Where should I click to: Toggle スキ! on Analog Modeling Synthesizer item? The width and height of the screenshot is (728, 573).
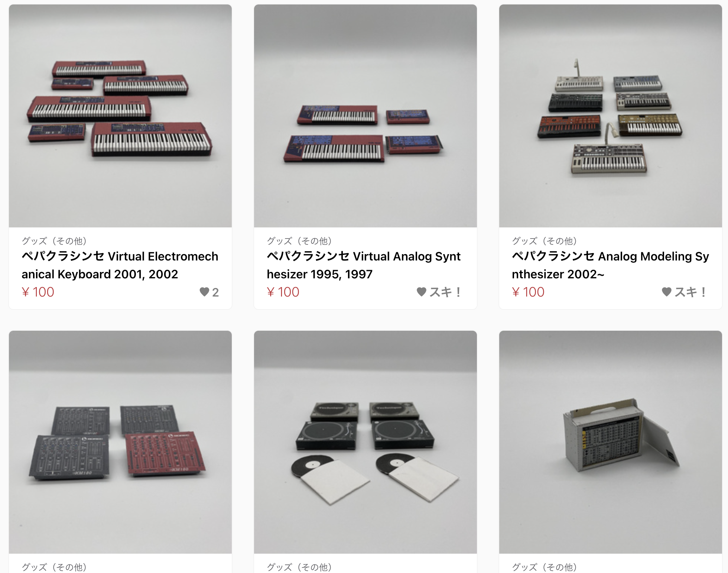point(684,292)
